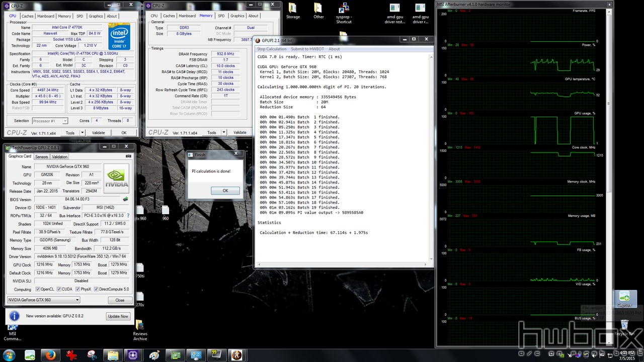Viewport: 644px width, 362px height.
Task: Click Validate in the CPU-Z CPU window
Action: 99,133
